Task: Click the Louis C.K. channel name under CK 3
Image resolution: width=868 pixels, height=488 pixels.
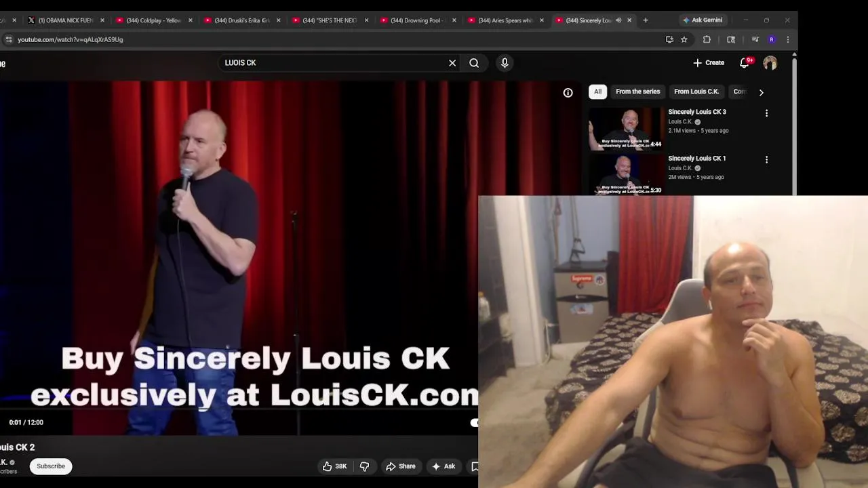Action: (x=680, y=122)
